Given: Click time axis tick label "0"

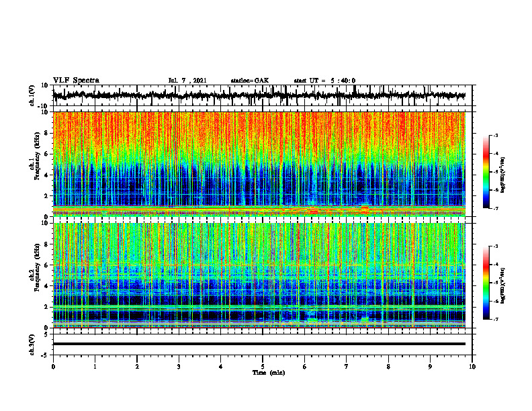Looking at the screenshot, I should (x=53, y=367).
